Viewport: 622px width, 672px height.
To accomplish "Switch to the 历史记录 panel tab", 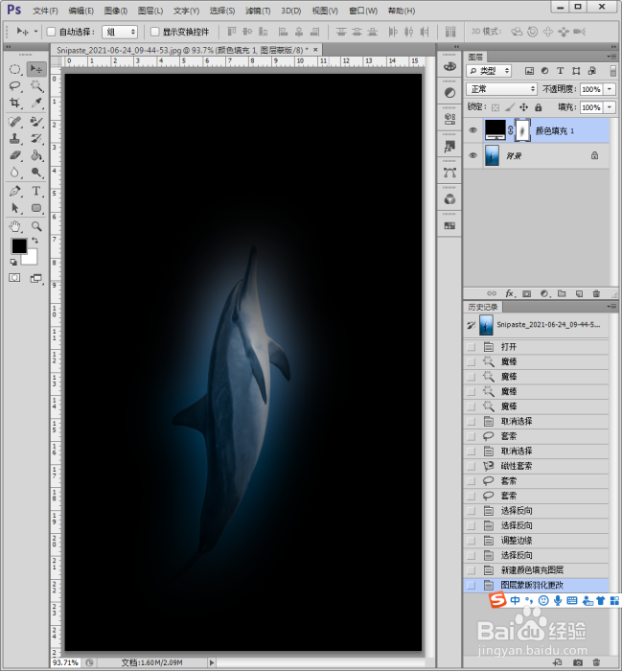I will pyautogui.click(x=483, y=307).
